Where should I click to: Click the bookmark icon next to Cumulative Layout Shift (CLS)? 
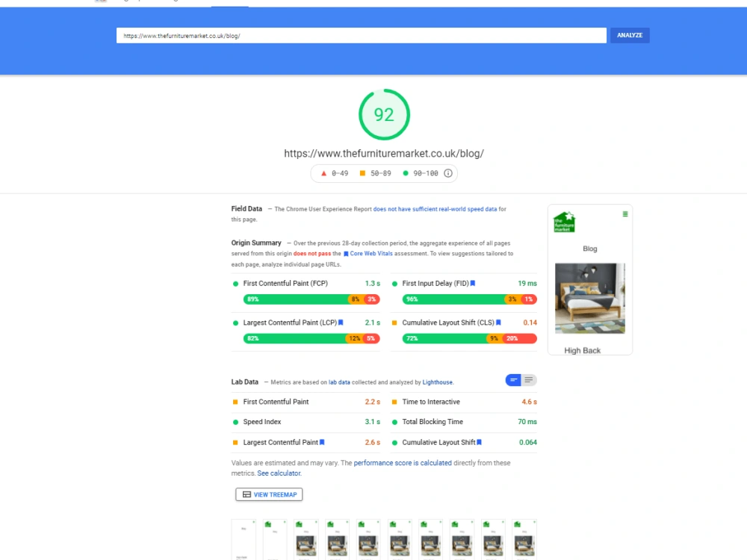pos(498,323)
